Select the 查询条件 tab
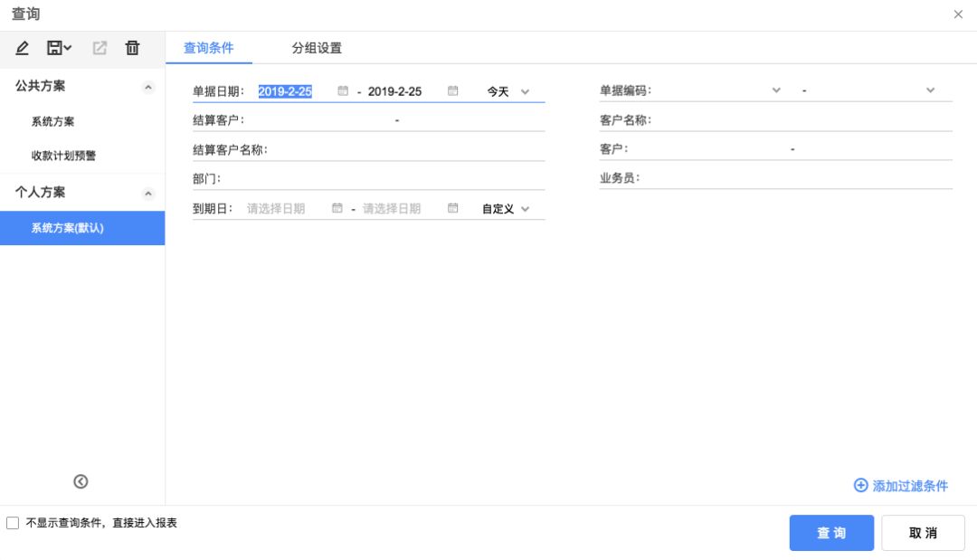977x560 pixels. 209,48
